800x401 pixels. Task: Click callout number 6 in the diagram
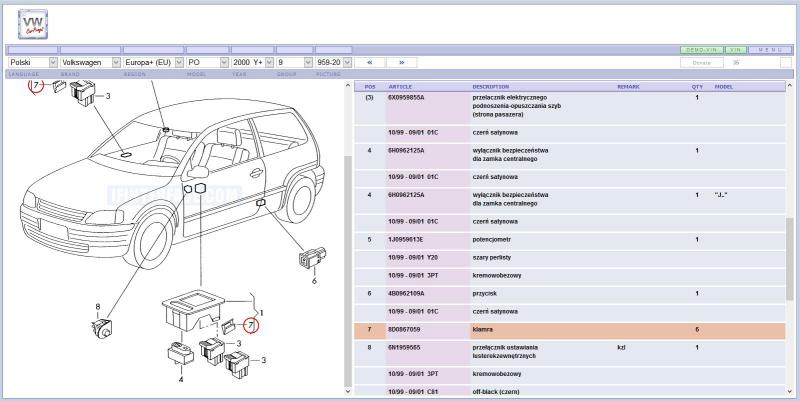(x=314, y=281)
